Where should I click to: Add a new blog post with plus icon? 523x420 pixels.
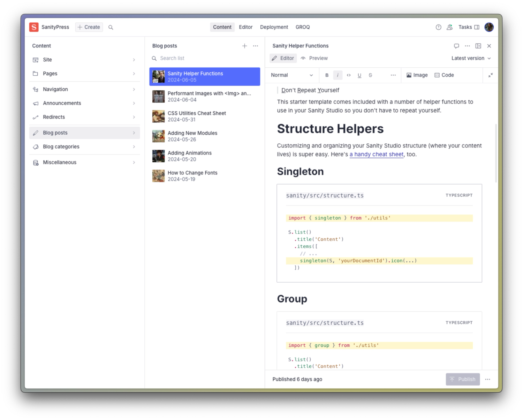pyautogui.click(x=244, y=46)
